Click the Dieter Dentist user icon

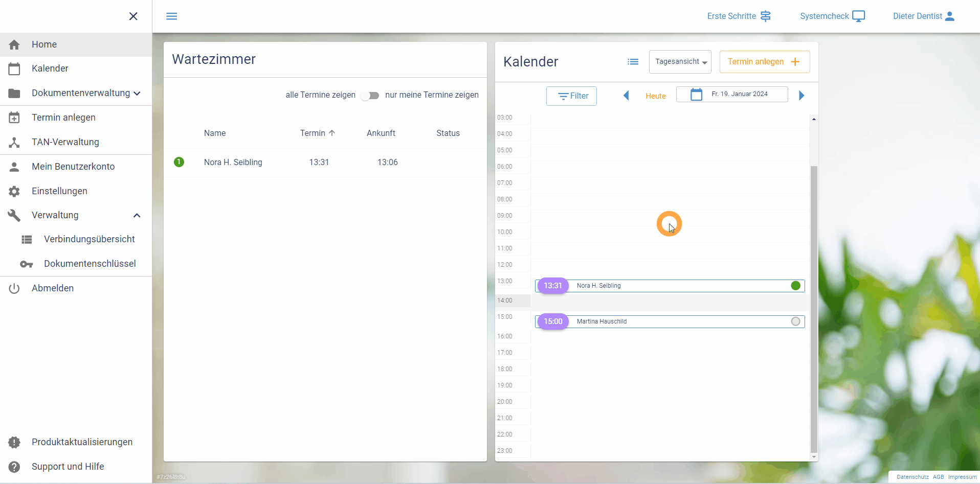coord(950,16)
